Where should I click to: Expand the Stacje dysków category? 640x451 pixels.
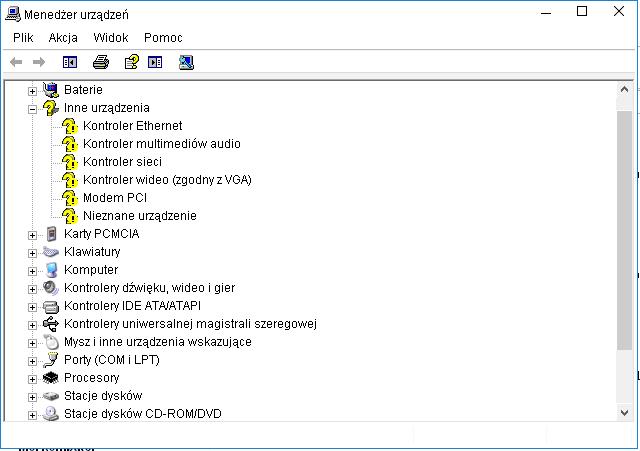point(32,397)
